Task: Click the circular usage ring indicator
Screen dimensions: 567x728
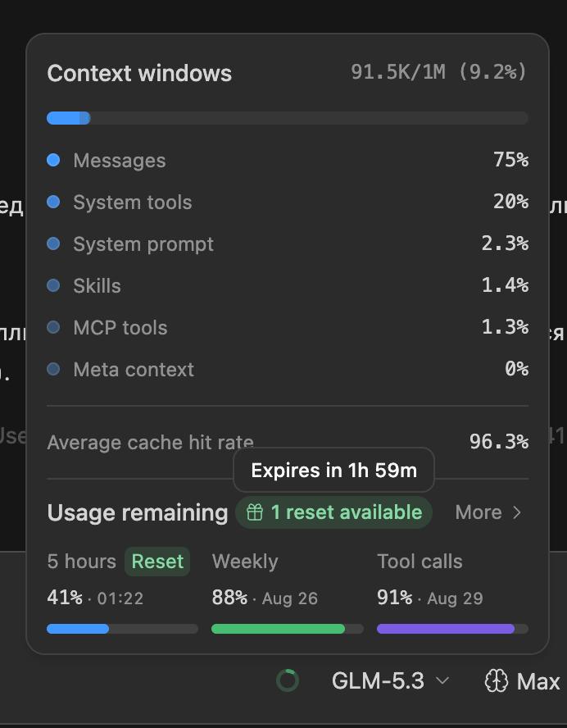Action: coord(288,680)
